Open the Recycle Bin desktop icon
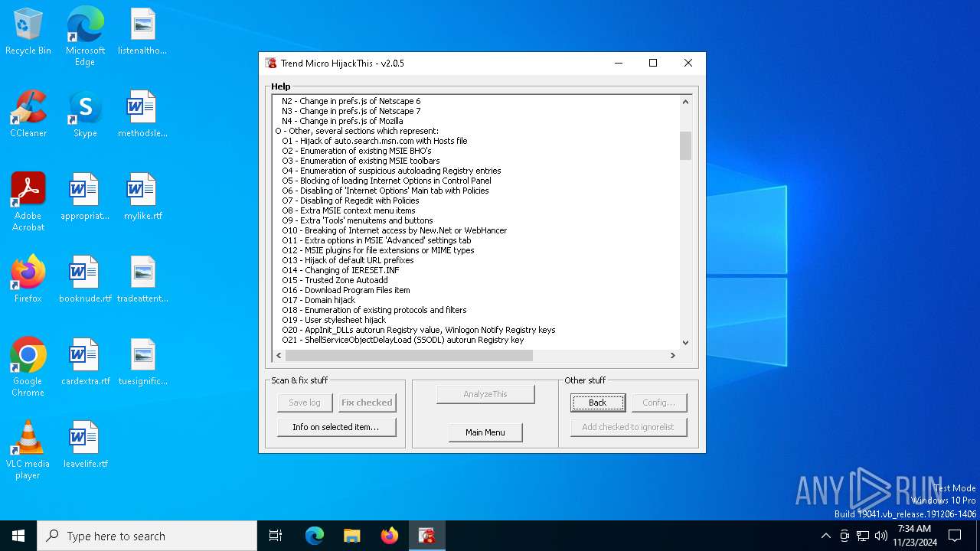This screenshot has width=980, height=551. click(28, 32)
